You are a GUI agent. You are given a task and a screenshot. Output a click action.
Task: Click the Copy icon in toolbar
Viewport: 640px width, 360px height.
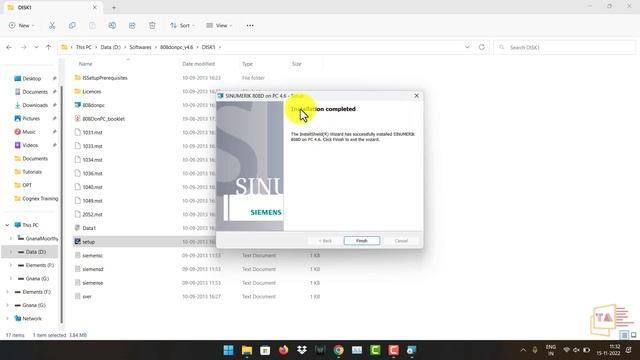click(72, 25)
